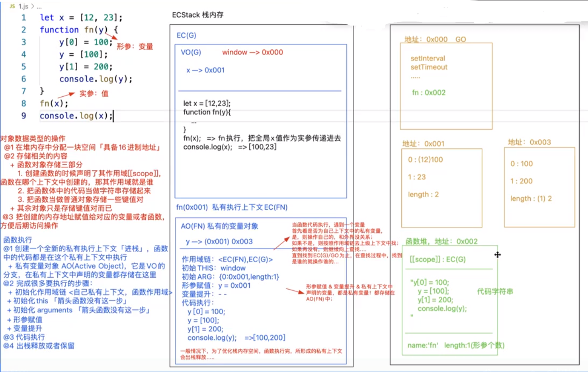The height and width of the screenshot is (372, 588).
Task: Expand the "..." breadcrumb symbol segment
Action: 39,6
